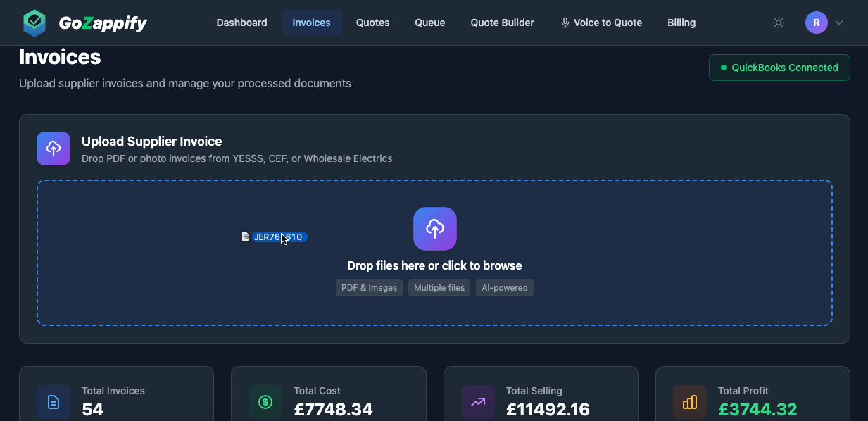Toggle light/dark theme with sun icon
The width and height of the screenshot is (868, 421).
pos(778,23)
